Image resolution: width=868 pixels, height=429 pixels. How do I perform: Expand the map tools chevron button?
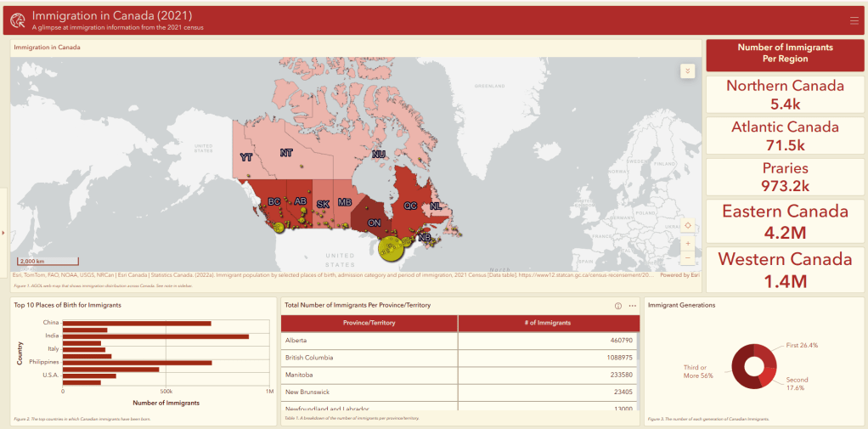pyautogui.click(x=687, y=71)
